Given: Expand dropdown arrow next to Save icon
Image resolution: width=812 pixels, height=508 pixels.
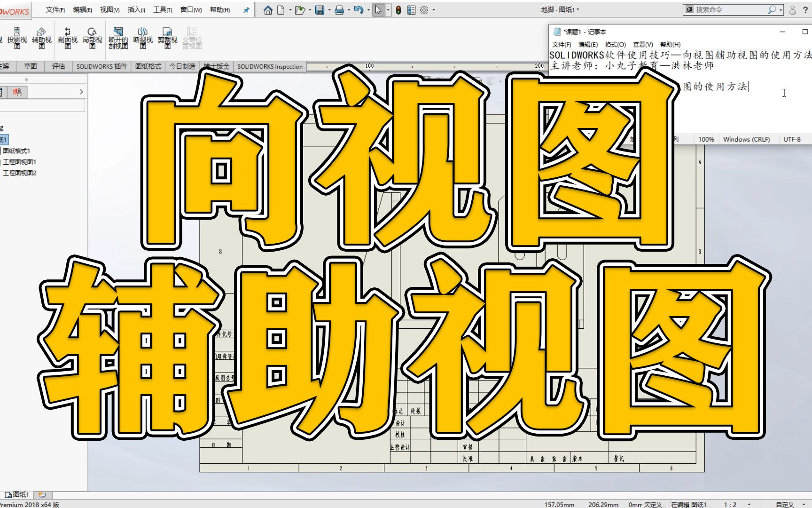Looking at the screenshot, I should coord(329,10).
